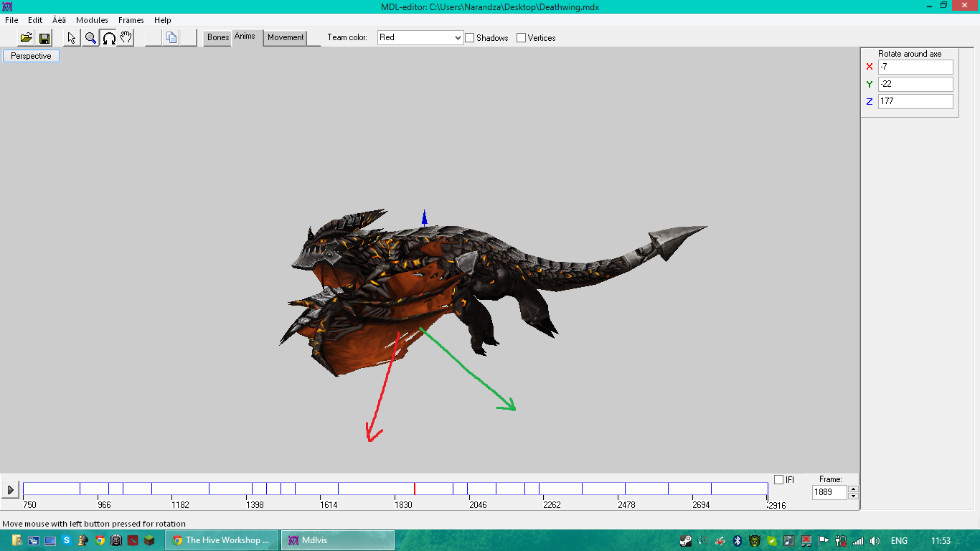The width and height of the screenshot is (980, 551).
Task: Select the hand pan tool
Action: (126, 38)
